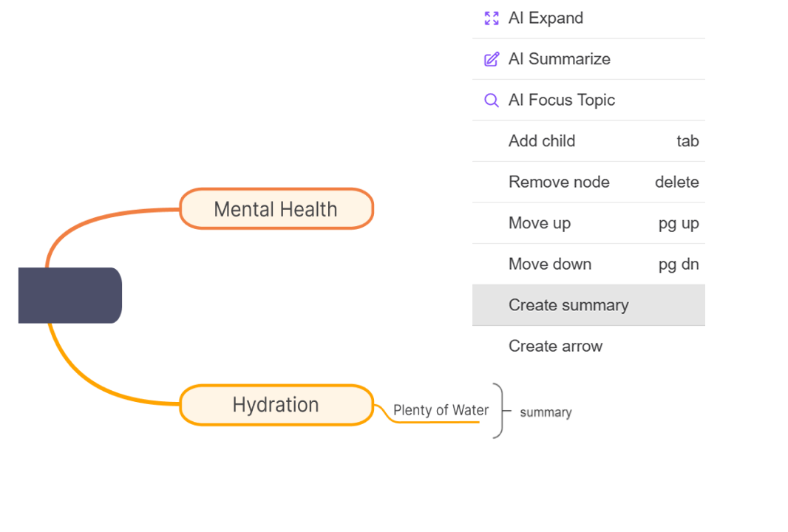Select AI Expand menu entry
The image size is (788, 532).
coord(546,18)
